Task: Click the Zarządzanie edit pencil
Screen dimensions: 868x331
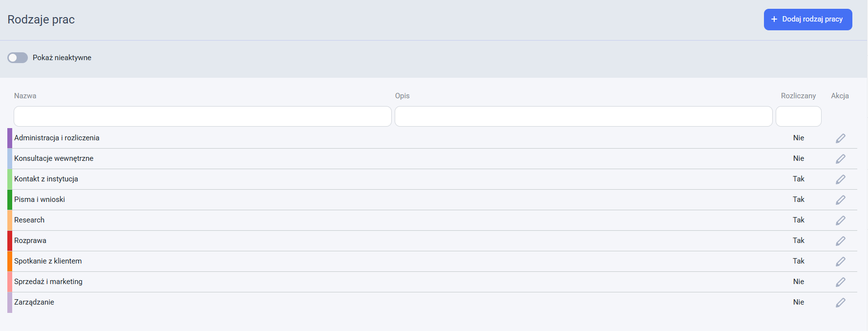Action: pos(840,303)
